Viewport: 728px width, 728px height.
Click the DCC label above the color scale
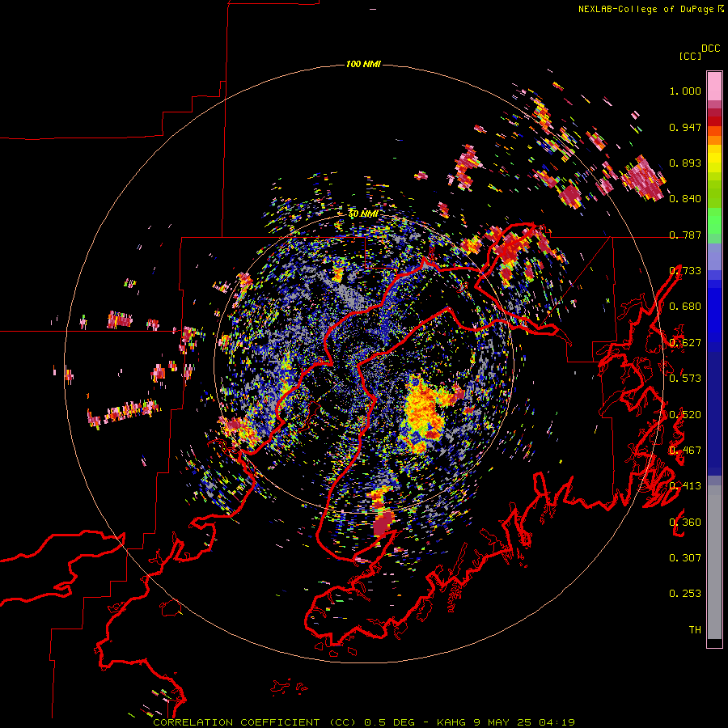coord(711,49)
